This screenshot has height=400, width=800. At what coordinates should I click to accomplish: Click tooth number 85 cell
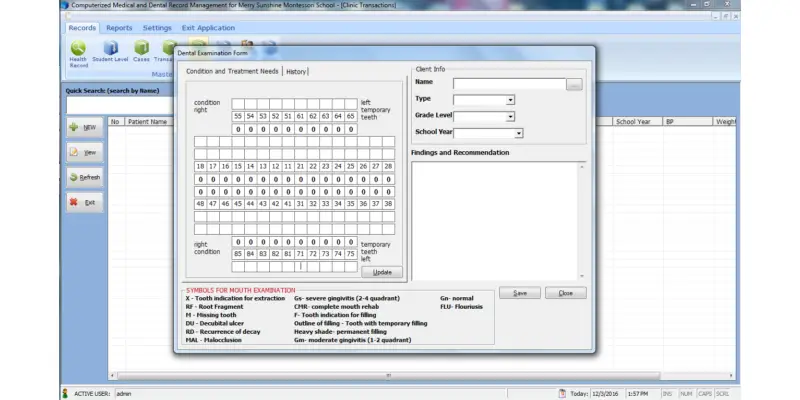coord(238,254)
